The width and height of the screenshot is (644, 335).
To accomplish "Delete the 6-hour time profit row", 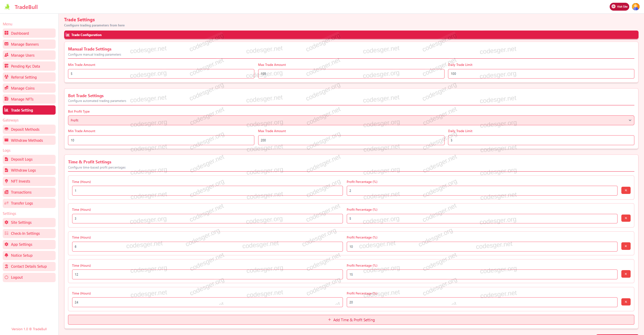I will 625,246.
